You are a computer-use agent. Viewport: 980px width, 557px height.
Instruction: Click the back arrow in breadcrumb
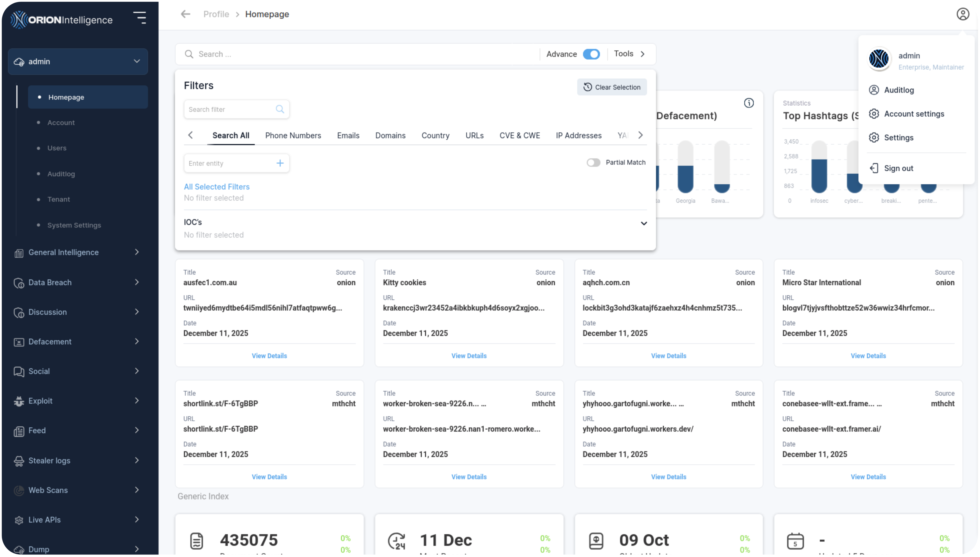point(186,14)
